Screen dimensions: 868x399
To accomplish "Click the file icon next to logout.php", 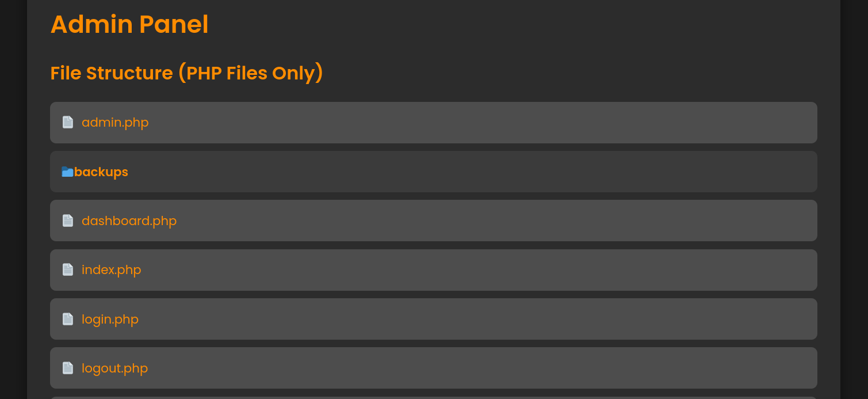I will point(68,368).
